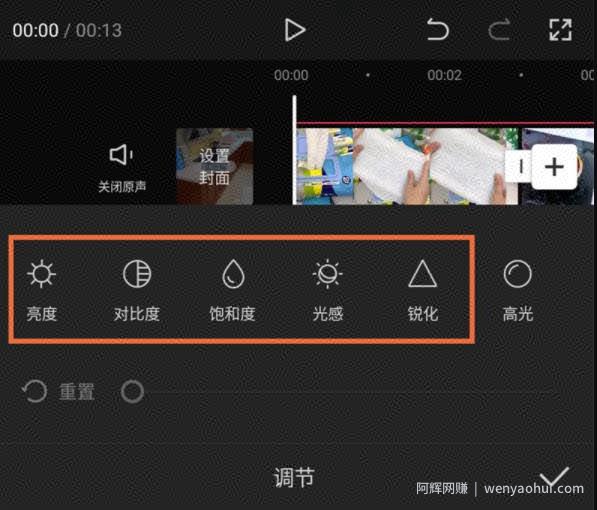The height and width of the screenshot is (510, 597).
Task: Enter fullscreen preview mode
Action: coord(560,30)
